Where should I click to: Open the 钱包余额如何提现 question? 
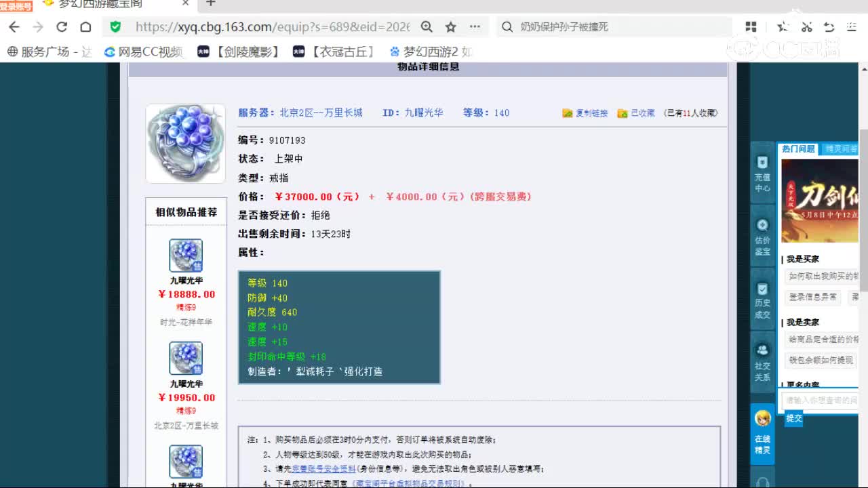click(821, 360)
